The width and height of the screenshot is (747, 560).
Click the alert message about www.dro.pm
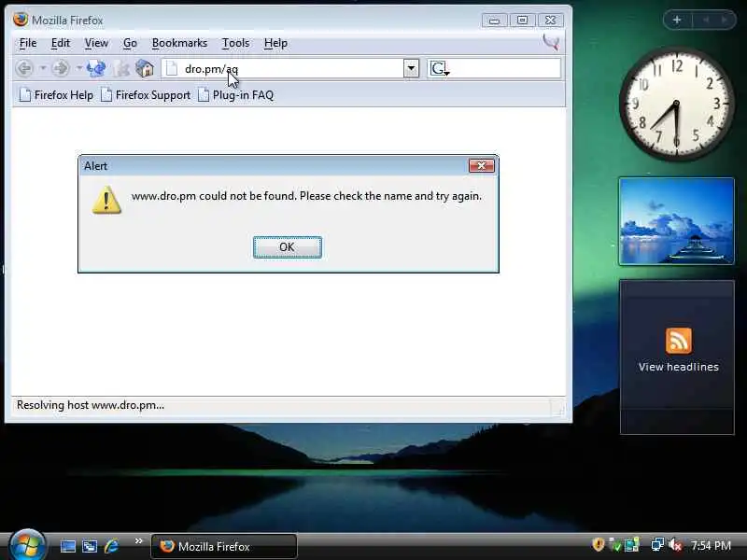pos(306,196)
